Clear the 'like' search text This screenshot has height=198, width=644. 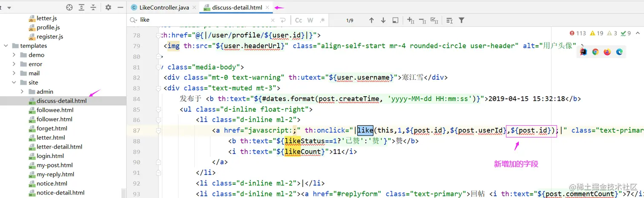(273, 20)
